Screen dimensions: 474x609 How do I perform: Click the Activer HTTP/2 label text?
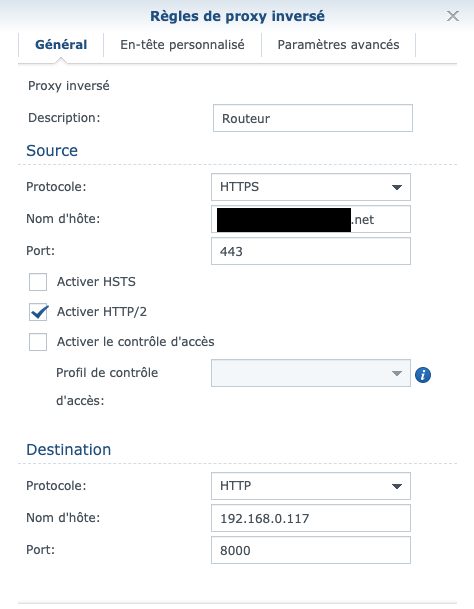tap(102, 312)
